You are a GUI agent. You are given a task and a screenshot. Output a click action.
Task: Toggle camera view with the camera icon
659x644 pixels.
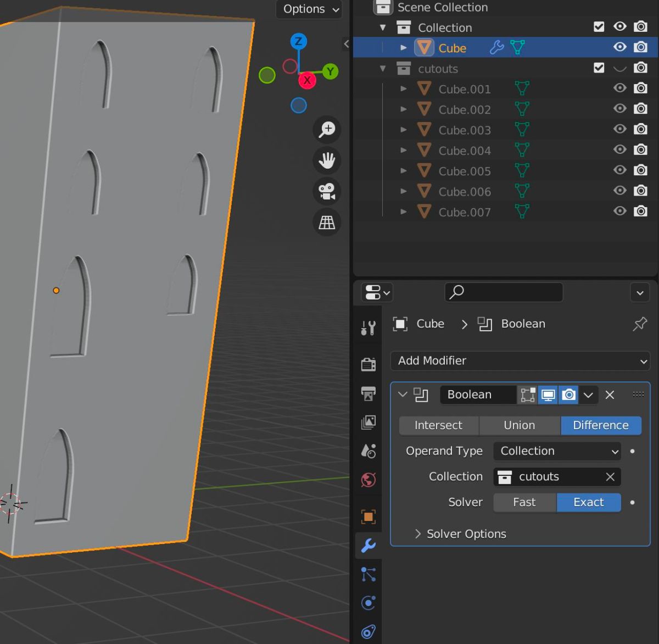pyautogui.click(x=327, y=191)
